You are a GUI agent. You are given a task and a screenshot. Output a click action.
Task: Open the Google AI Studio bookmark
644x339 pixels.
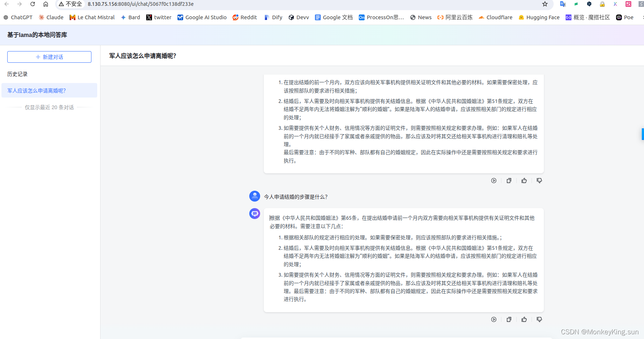click(202, 17)
